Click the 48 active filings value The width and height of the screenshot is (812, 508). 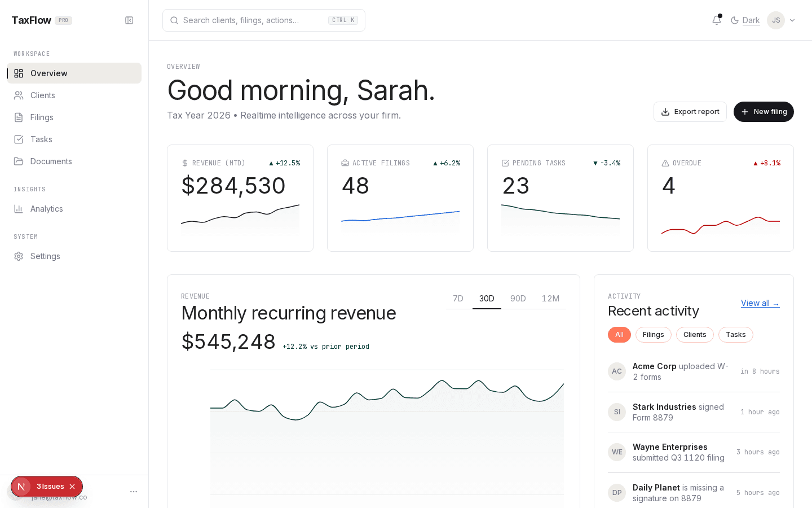pos(355,186)
